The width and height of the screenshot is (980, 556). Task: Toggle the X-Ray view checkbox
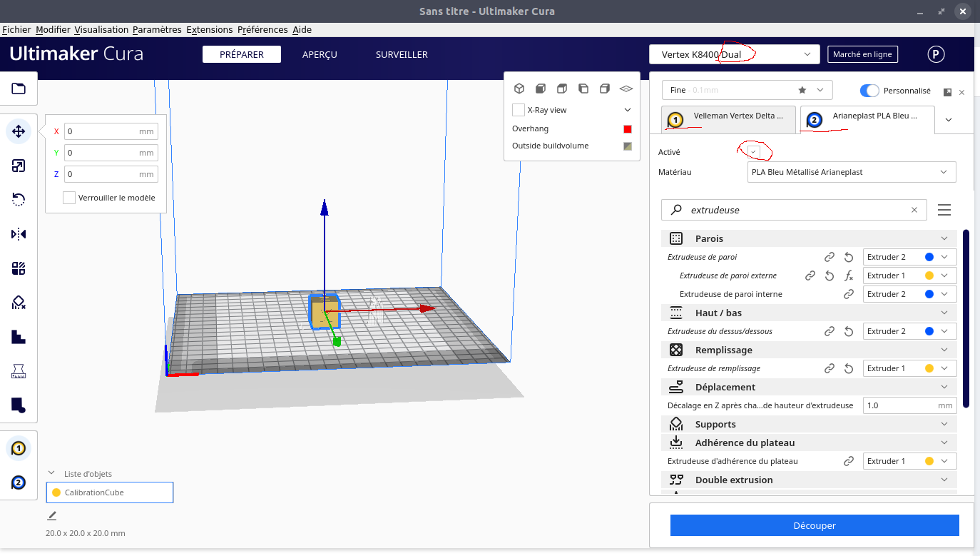pos(519,110)
